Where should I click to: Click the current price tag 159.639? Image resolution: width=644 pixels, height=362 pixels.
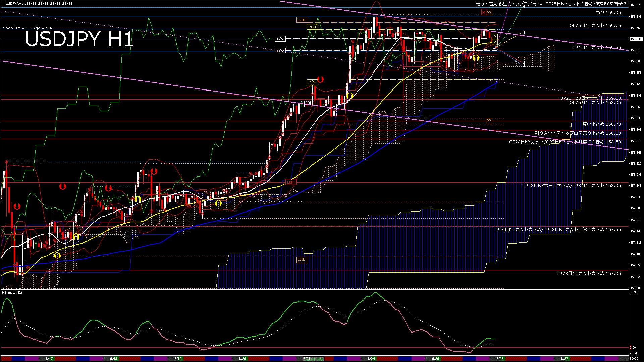coord(636,39)
